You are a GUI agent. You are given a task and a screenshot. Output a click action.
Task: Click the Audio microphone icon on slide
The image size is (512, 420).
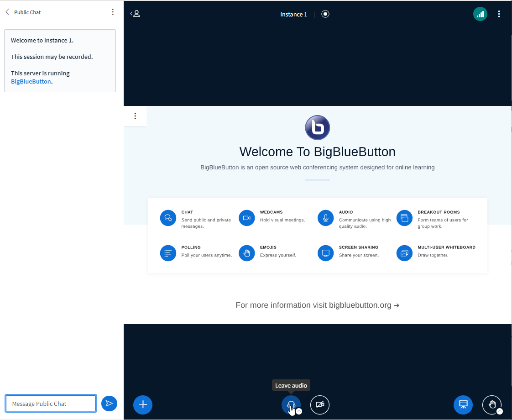click(x=325, y=218)
